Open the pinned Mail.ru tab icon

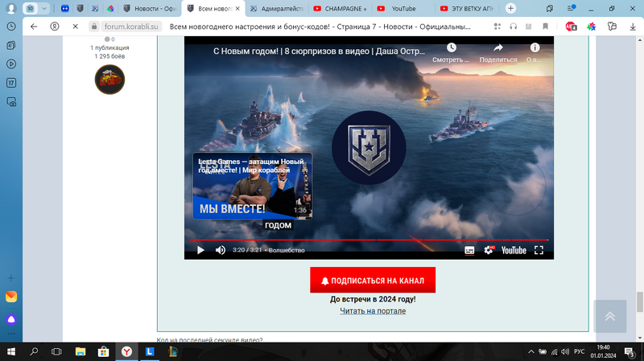[x=65, y=9]
